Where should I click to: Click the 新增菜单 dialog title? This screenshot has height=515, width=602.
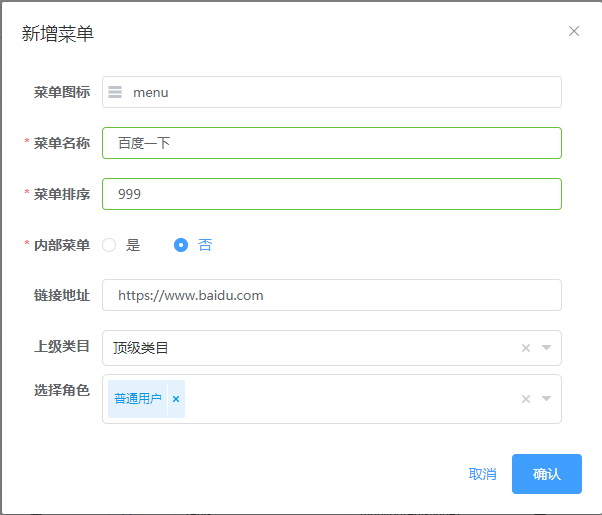click(x=58, y=33)
